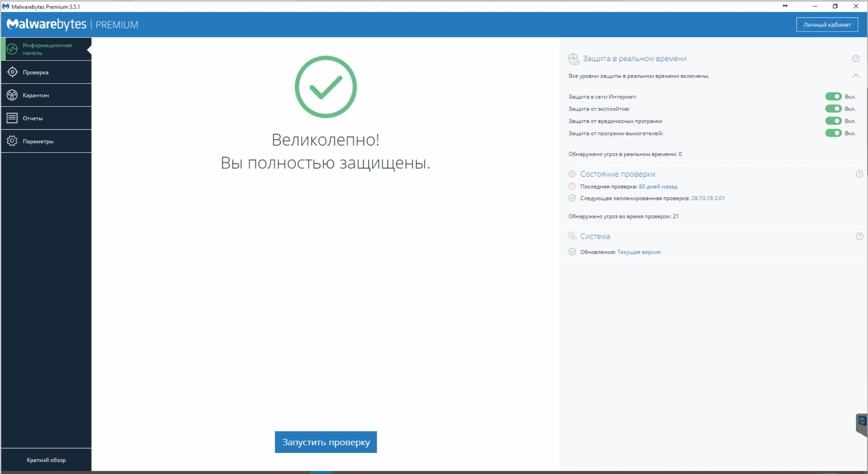Click the Система heading
This screenshot has height=474, width=868.
click(x=595, y=236)
